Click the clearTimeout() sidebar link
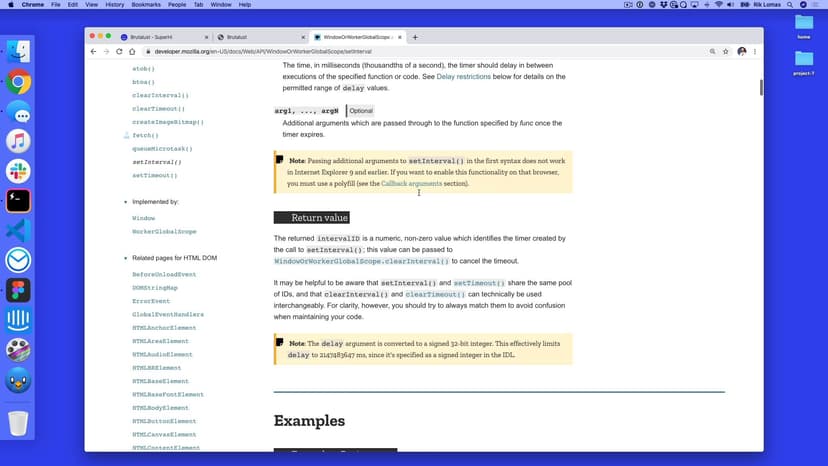Viewport: 828px width, 466px height. point(158,108)
